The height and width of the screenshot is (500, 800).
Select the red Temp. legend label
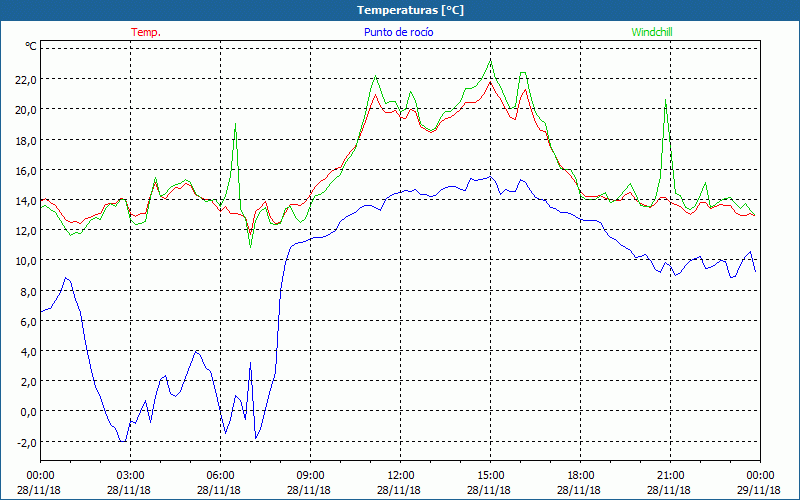[x=146, y=32]
